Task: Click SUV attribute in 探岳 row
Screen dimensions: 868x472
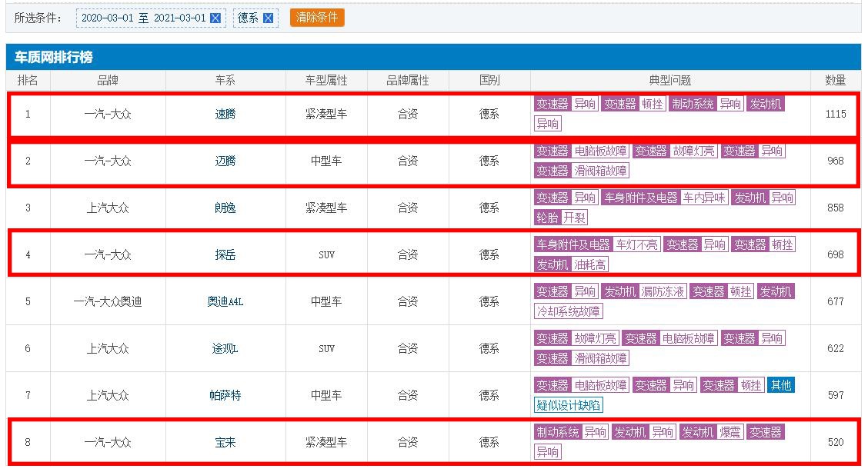Action: tap(326, 255)
